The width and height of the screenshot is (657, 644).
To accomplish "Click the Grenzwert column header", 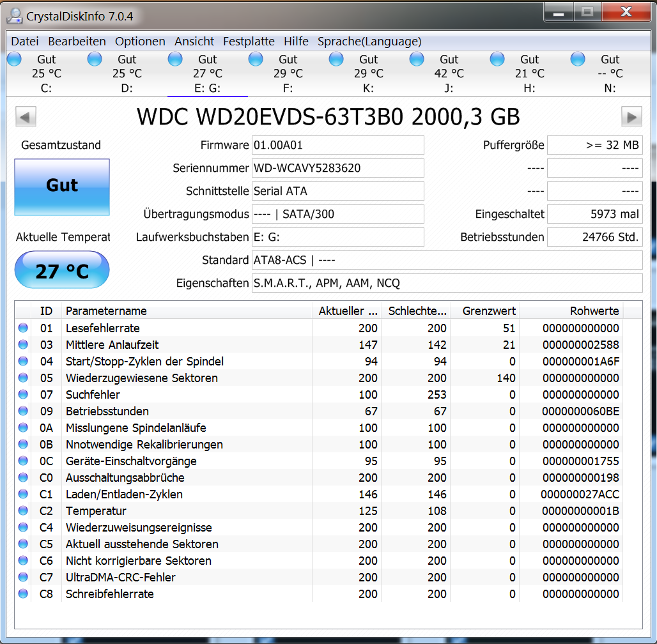I will click(485, 311).
